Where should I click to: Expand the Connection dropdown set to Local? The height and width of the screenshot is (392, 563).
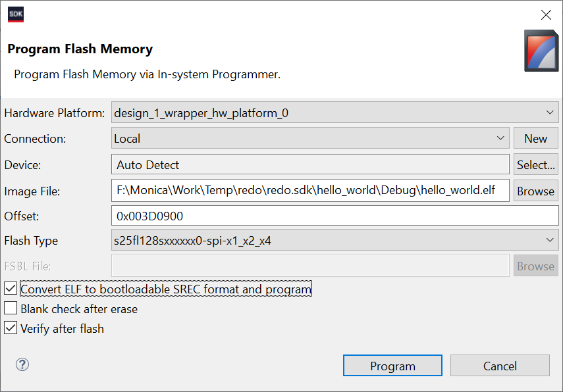[310, 138]
